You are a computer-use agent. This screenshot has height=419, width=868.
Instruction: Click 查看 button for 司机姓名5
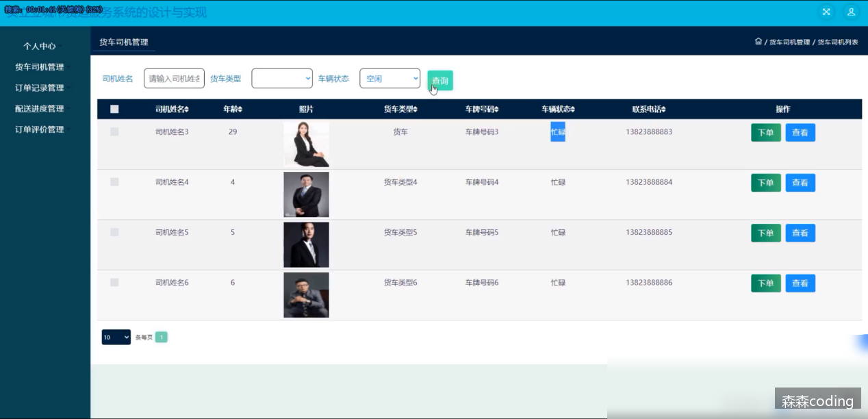pyautogui.click(x=800, y=233)
